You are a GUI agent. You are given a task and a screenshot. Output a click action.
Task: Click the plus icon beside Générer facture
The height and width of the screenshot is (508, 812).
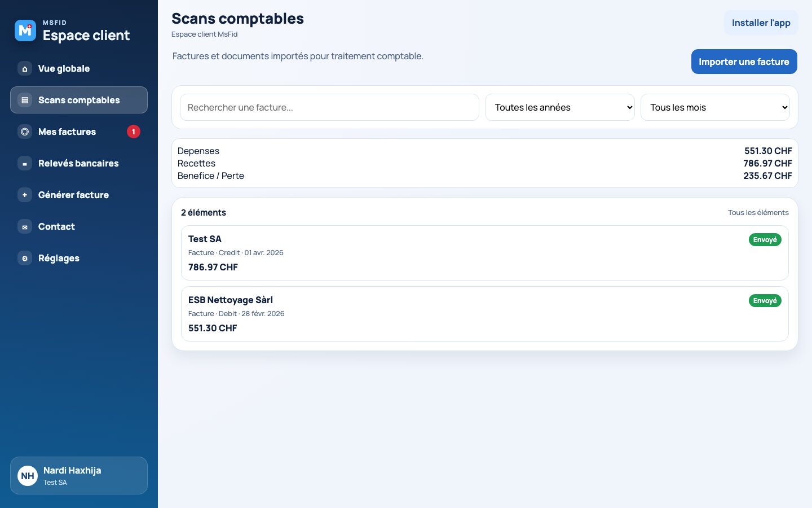[x=25, y=195]
